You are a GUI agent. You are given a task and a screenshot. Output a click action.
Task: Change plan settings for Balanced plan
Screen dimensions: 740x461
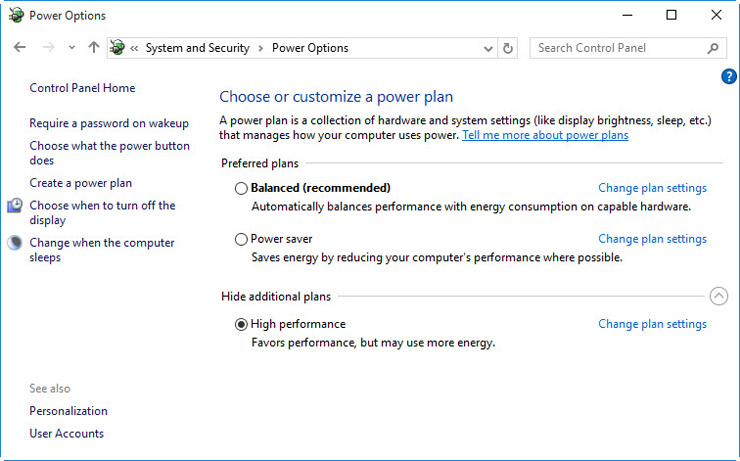point(652,188)
